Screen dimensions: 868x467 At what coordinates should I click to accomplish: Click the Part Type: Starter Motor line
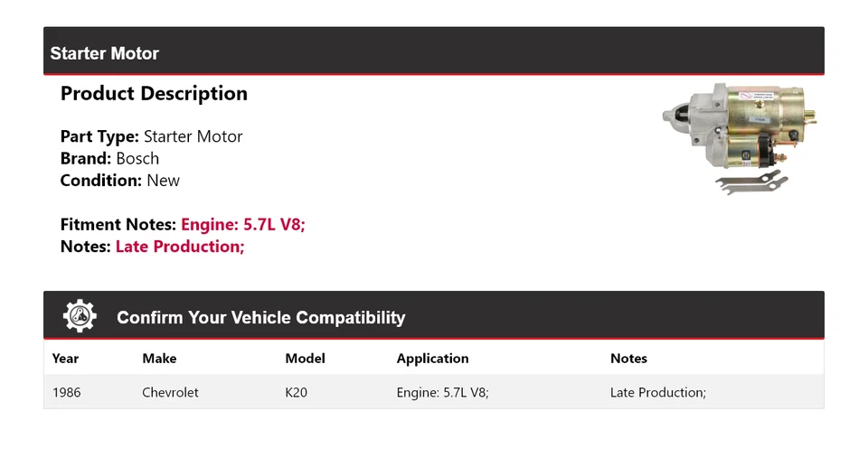(x=151, y=137)
